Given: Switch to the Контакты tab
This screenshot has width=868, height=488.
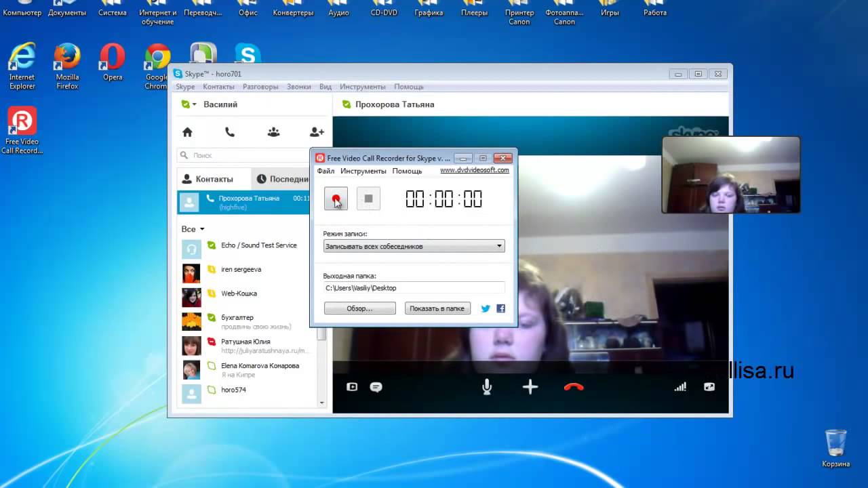Looking at the screenshot, I should click(x=214, y=179).
